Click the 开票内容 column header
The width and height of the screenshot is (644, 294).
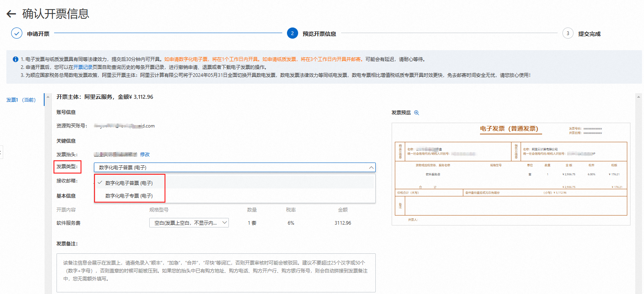[66, 210]
